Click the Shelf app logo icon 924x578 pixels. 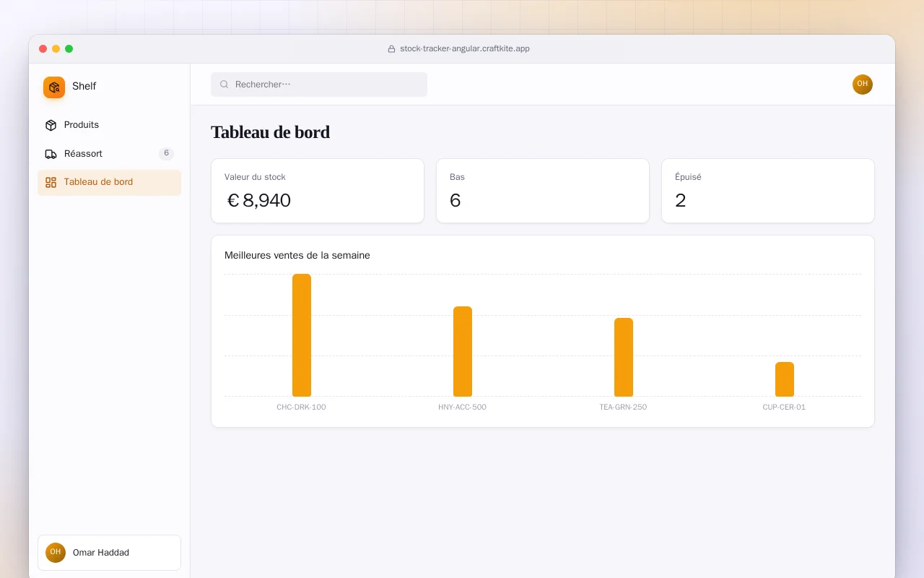pos(54,87)
